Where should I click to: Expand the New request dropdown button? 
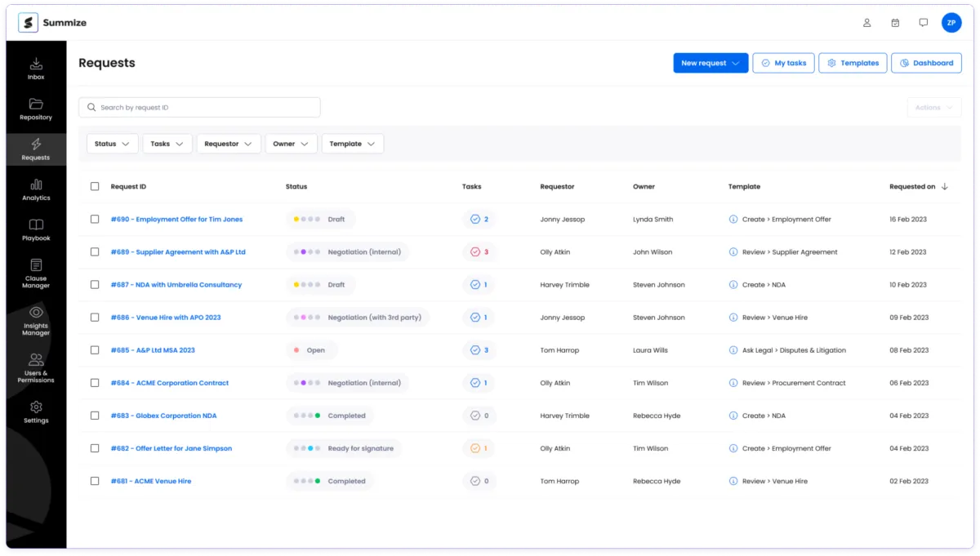[710, 63]
